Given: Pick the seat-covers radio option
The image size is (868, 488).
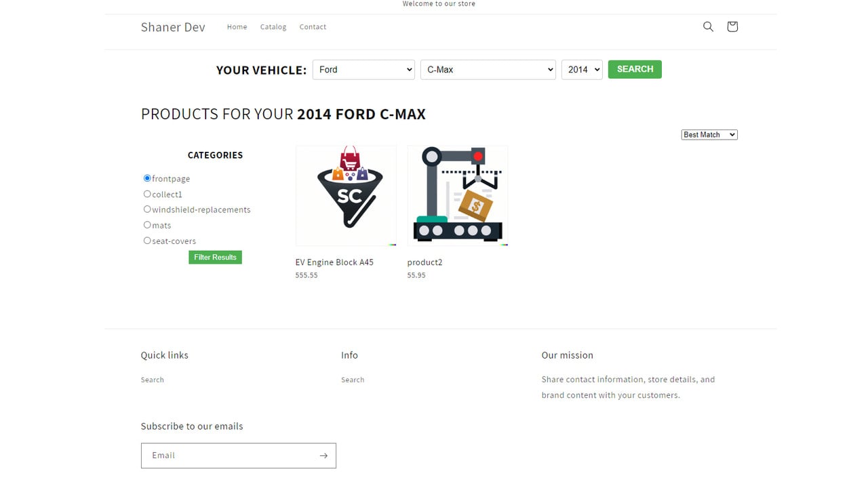Looking at the screenshot, I should [x=147, y=241].
